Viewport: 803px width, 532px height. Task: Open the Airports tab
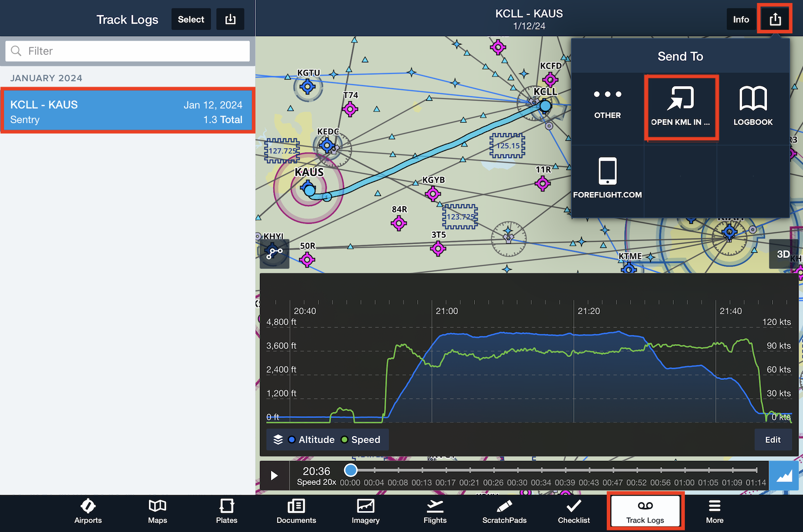(x=88, y=512)
